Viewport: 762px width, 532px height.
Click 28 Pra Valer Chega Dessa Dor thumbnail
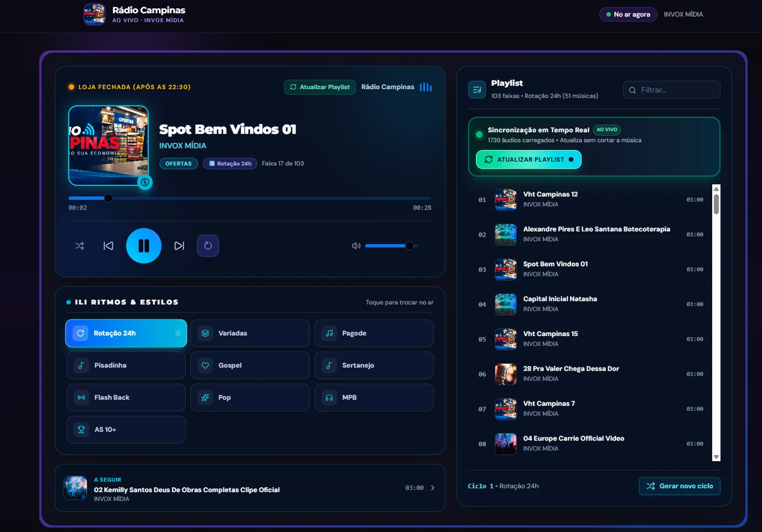[506, 374]
